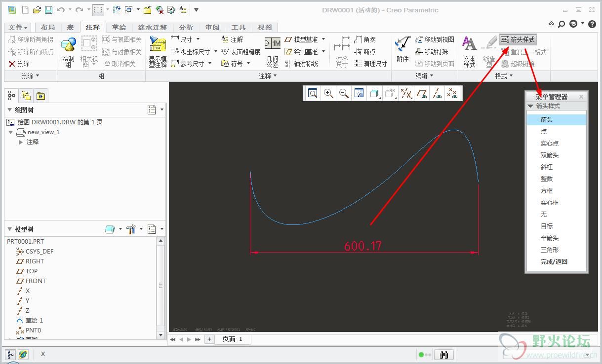This screenshot has width=602, height=364.
Task: Click the 箭头样式 button
Action: (518, 39)
